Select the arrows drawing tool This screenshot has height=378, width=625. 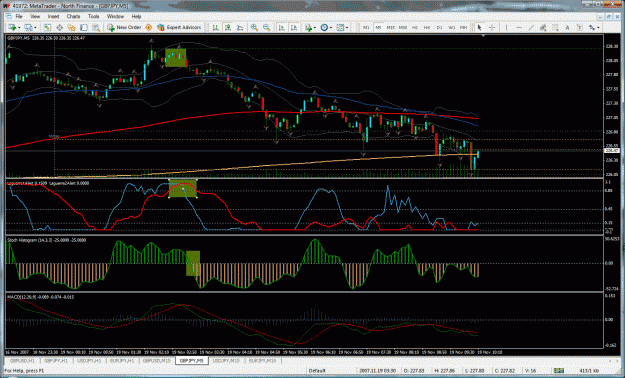[592, 28]
